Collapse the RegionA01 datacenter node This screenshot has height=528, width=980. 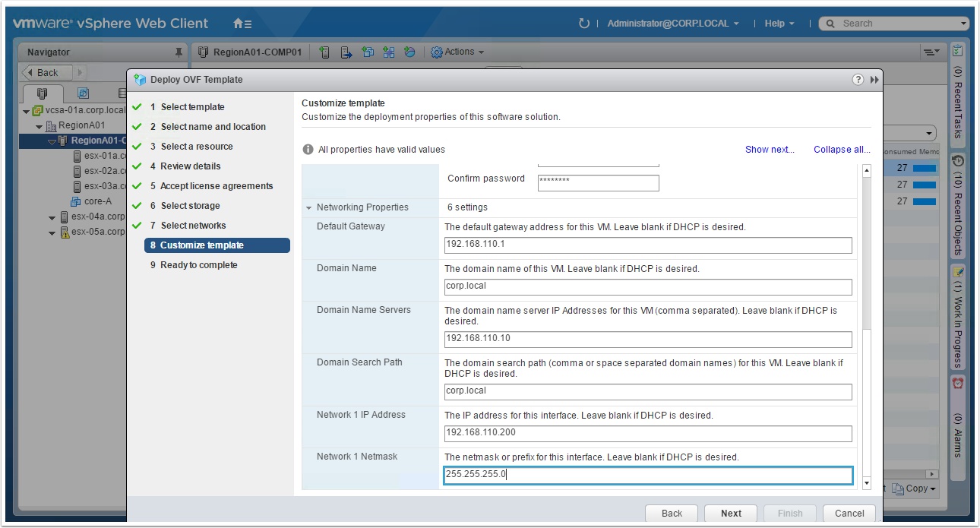[x=40, y=126]
